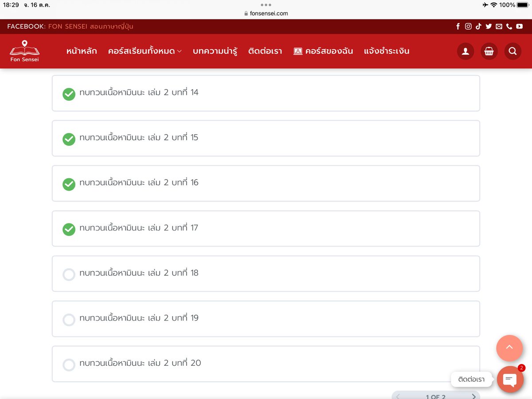The height and width of the screenshot is (399, 532).
Task: Go to previous page arrow in pagination
Action: (398, 396)
